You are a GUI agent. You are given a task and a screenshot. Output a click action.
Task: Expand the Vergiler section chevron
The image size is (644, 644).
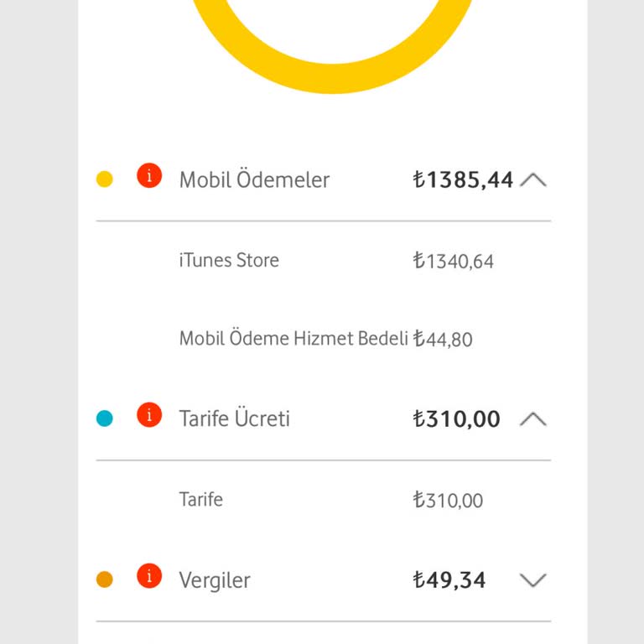pos(533,580)
